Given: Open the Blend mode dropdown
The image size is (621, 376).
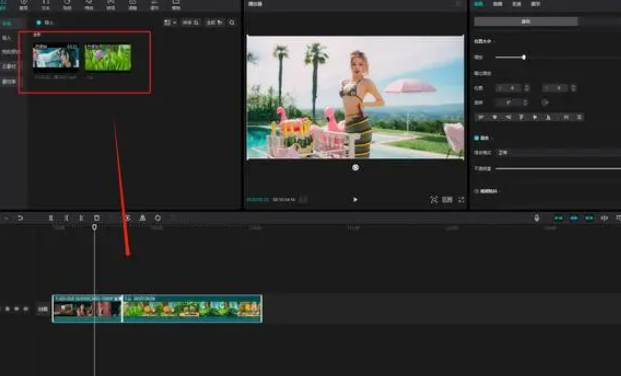Looking at the screenshot, I should click(x=558, y=153).
